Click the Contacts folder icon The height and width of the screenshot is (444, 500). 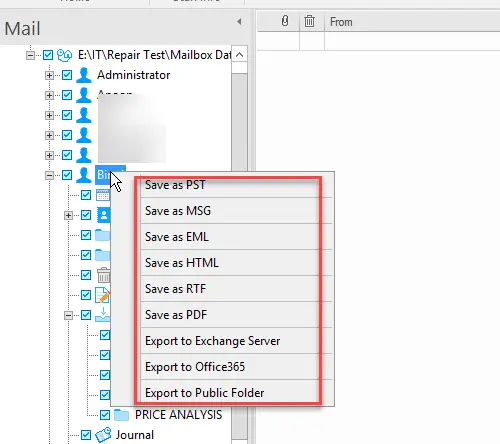tap(103, 215)
